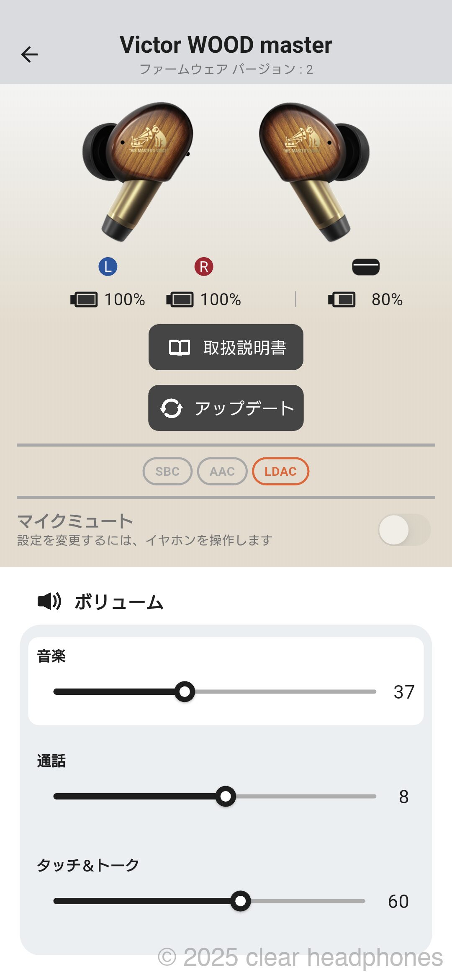This screenshot has height=980, width=452.
Task: Tap the volume speaker icon
Action: (x=49, y=601)
